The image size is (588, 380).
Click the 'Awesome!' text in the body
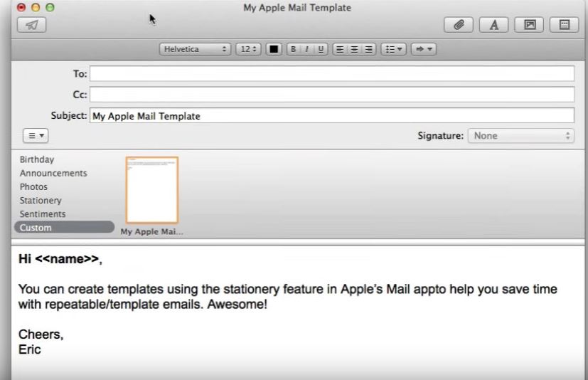tap(237, 304)
